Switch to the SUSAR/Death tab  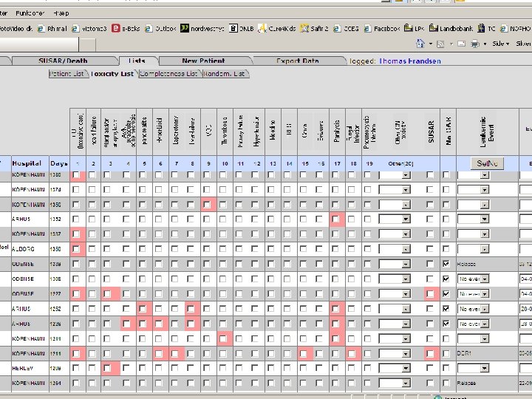(x=63, y=61)
